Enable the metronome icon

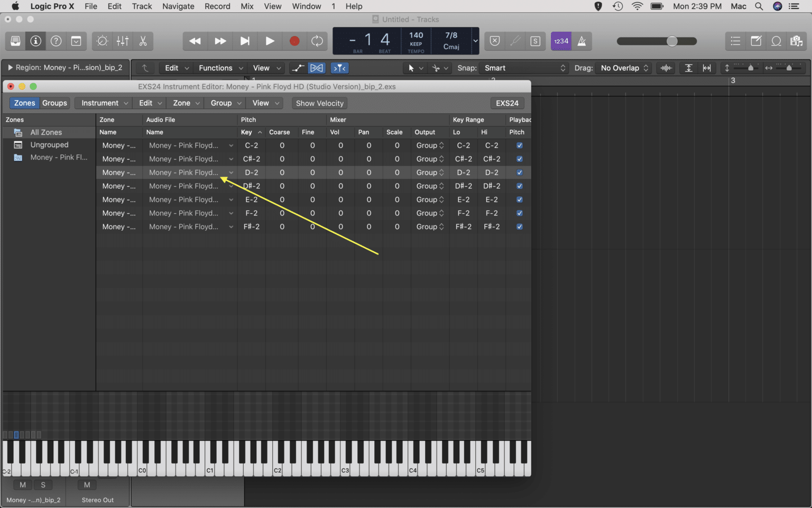pyautogui.click(x=582, y=41)
